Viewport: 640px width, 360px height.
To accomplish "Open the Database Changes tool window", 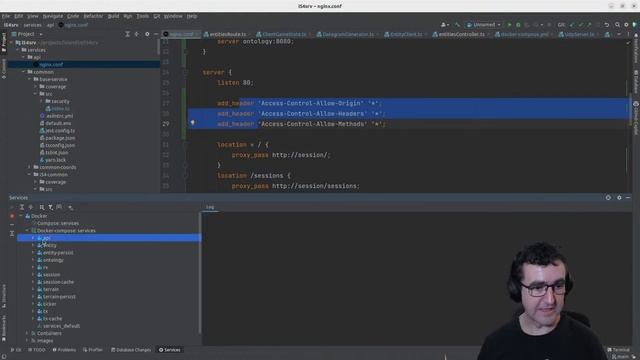I will click(x=131, y=350).
